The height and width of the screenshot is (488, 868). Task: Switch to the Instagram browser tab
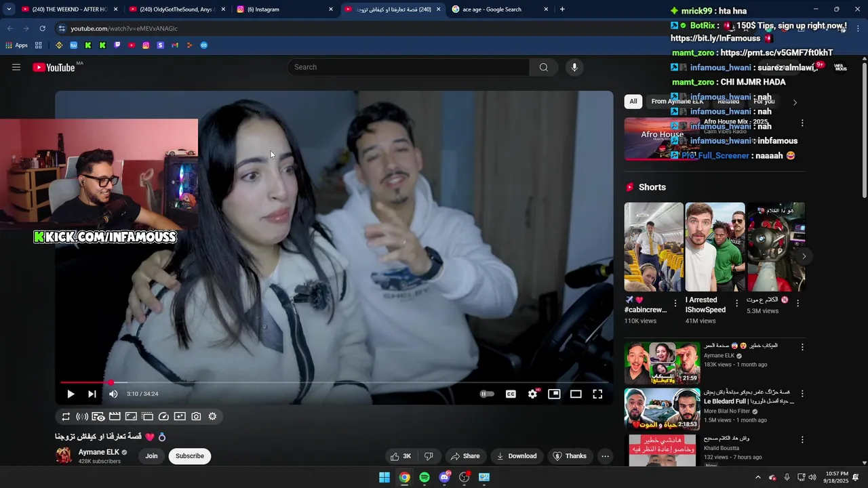pos(284,9)
